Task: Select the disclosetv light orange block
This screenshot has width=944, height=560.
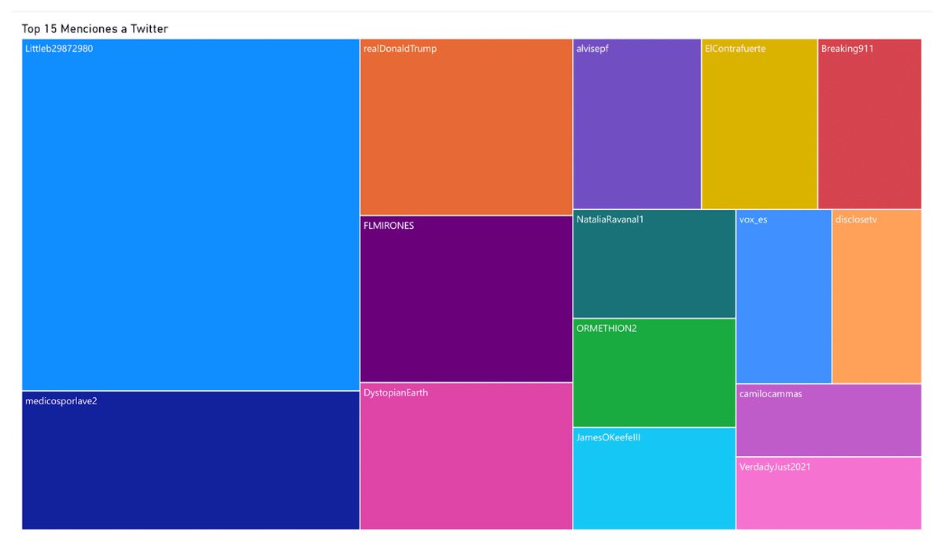Action: click(x=877, y=297)
